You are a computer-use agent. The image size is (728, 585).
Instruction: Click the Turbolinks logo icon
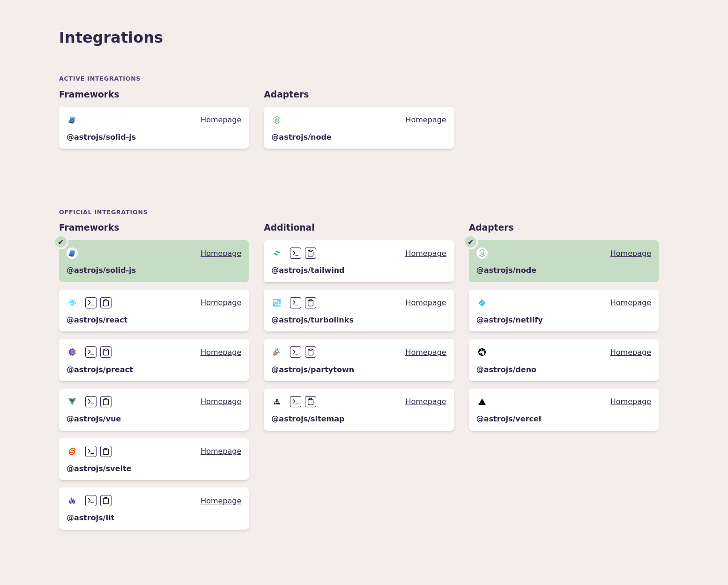click(x=277, y=303)
